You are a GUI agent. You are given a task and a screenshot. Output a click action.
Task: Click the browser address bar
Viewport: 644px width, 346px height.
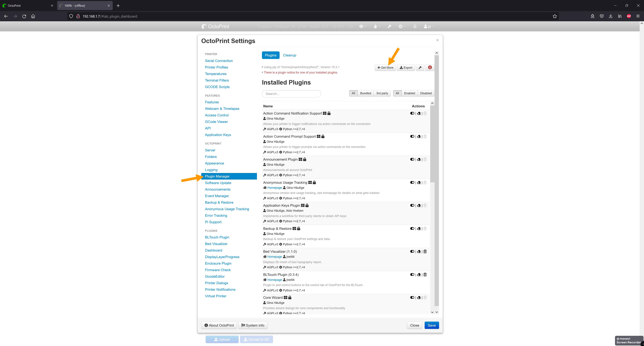tap(312, 16)
